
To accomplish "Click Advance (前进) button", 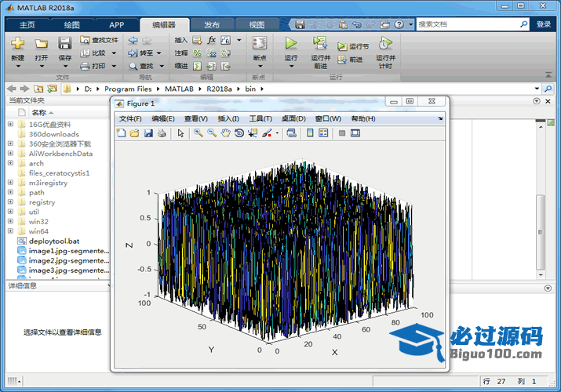I will point(350,60).
